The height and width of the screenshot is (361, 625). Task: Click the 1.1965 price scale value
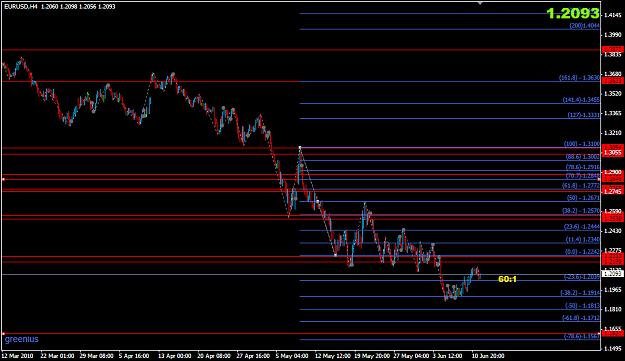pyautogui.click(x=613, y=290)
